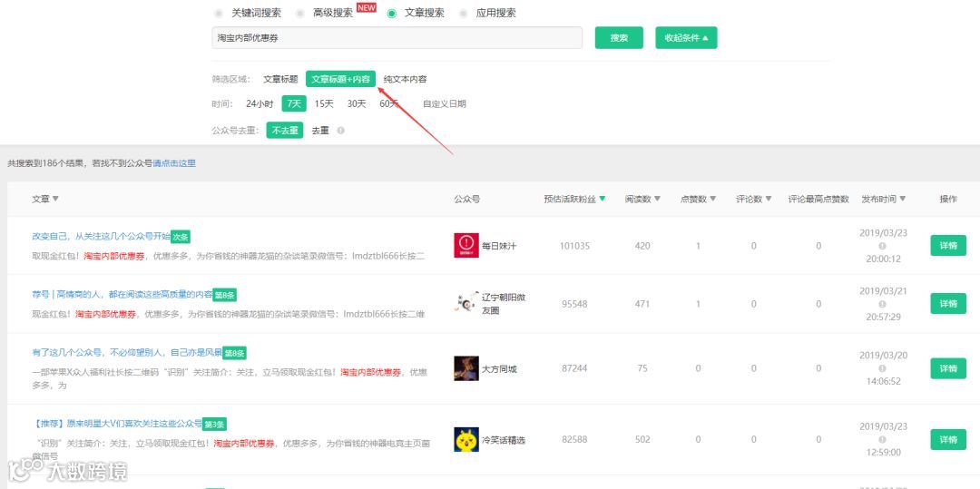The height and width of the screenshot is (489, 980).
Task: Open 详情 for the 辽宁朝阳微友圈 row
Action: [x=948, y=304]
